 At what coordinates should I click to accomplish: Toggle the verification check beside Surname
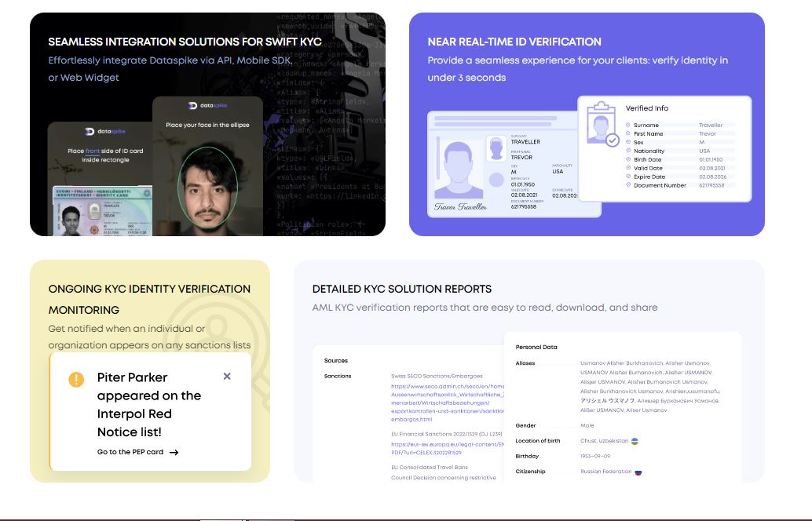click(x=628, y=125)
